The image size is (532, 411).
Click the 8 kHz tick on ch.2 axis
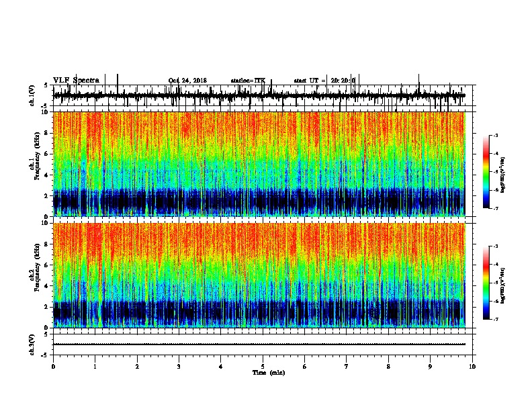click(47, 244)
